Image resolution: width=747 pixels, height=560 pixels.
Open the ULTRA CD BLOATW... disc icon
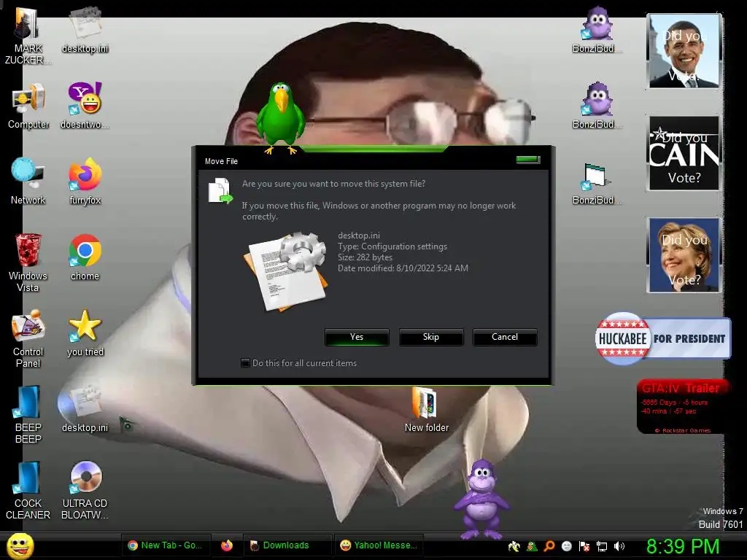[85, 491]
